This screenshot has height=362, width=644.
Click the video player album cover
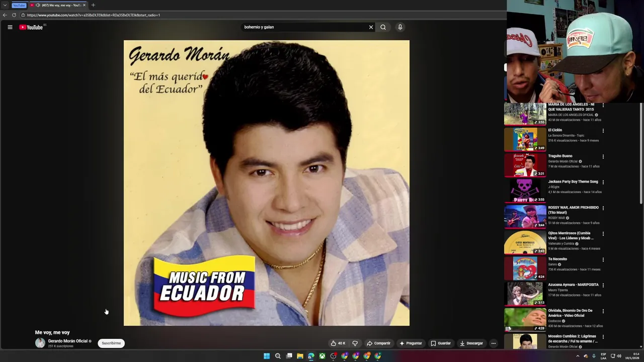267,183
